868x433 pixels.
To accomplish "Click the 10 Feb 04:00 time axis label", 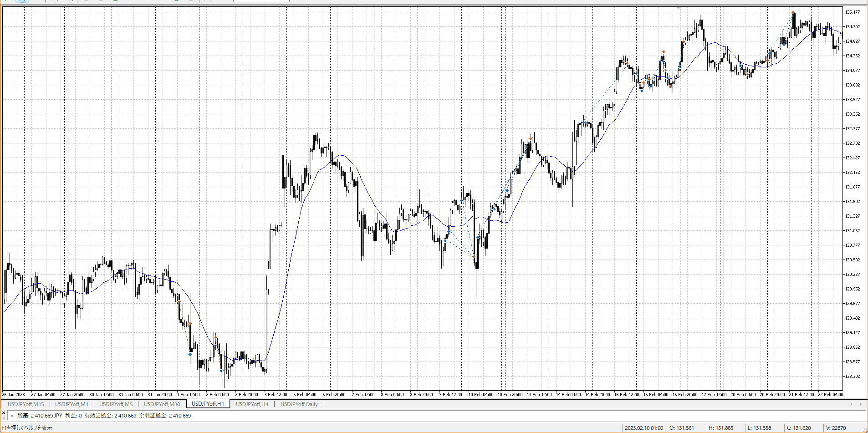I will 480,395.
